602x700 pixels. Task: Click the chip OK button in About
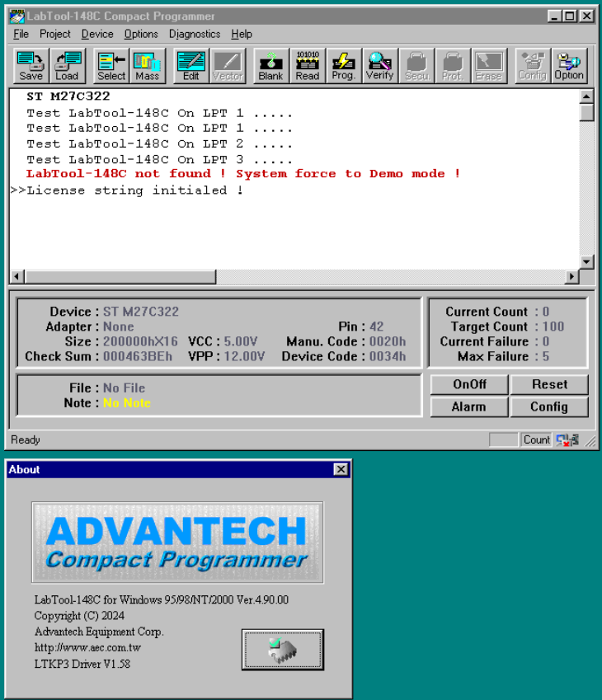tap(283, 650)
